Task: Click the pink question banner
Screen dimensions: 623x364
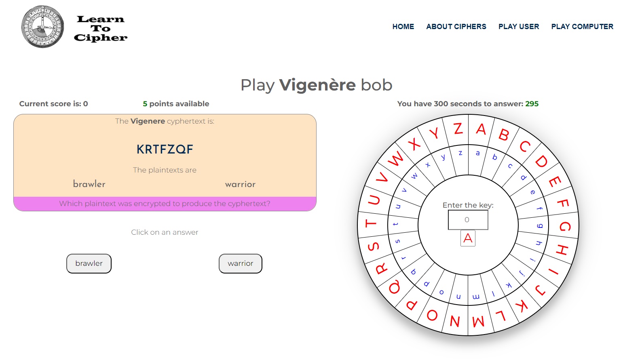Action: [165, 204]
